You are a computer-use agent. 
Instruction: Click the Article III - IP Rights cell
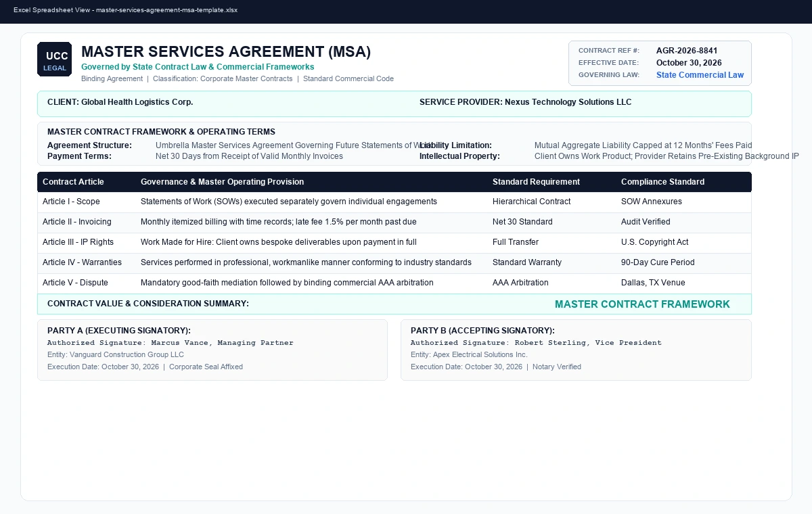pyautogui.click(x=78, y=242)
